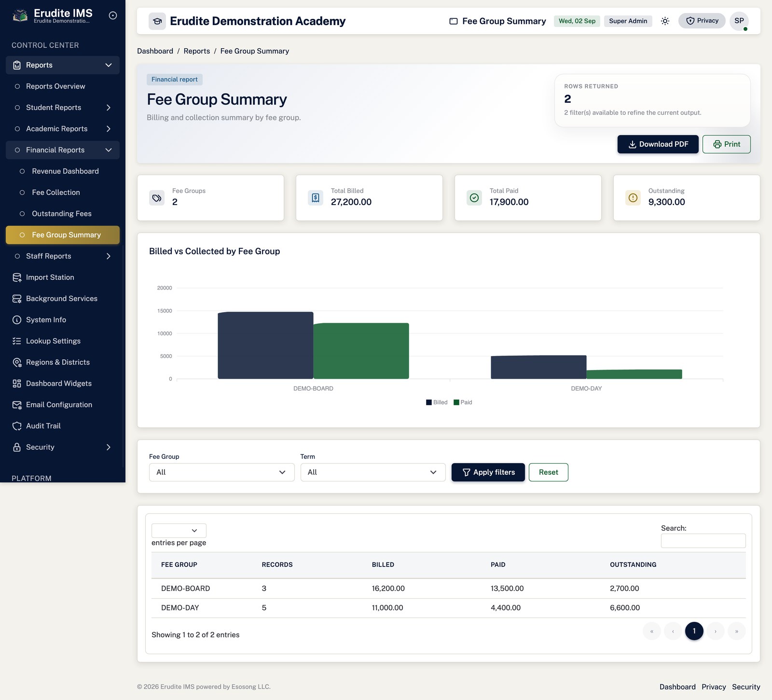The height and width of the screenshot is (700, 772).
Task: Open System Info page
Action: click(x=63, y=320)
